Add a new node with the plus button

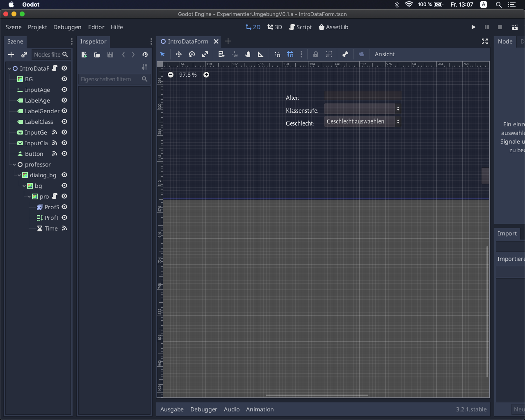[11, 55]
